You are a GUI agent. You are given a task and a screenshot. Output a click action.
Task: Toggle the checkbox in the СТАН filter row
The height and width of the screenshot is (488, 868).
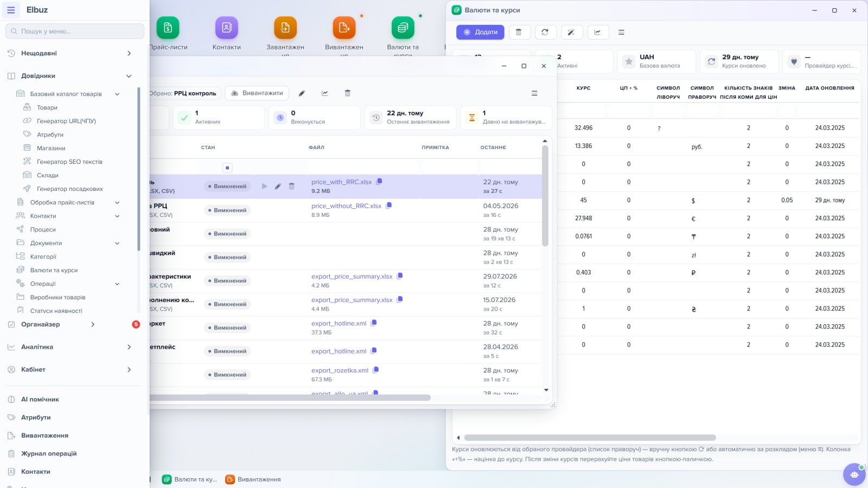point(227,168)
